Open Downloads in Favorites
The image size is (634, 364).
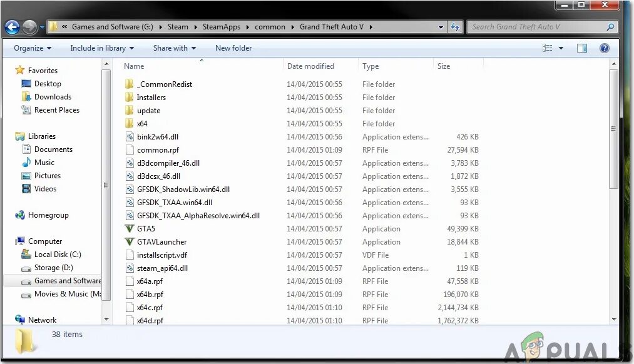click(53, 97)
